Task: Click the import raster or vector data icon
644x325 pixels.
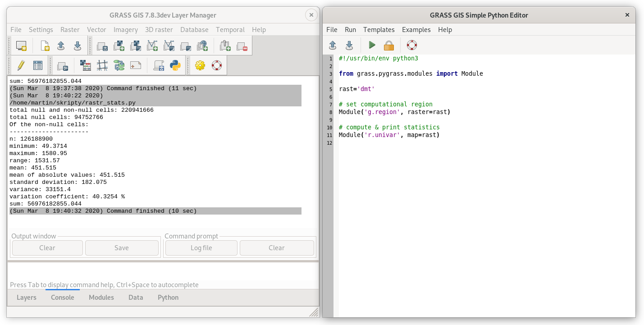Action: tap(63, 66)
